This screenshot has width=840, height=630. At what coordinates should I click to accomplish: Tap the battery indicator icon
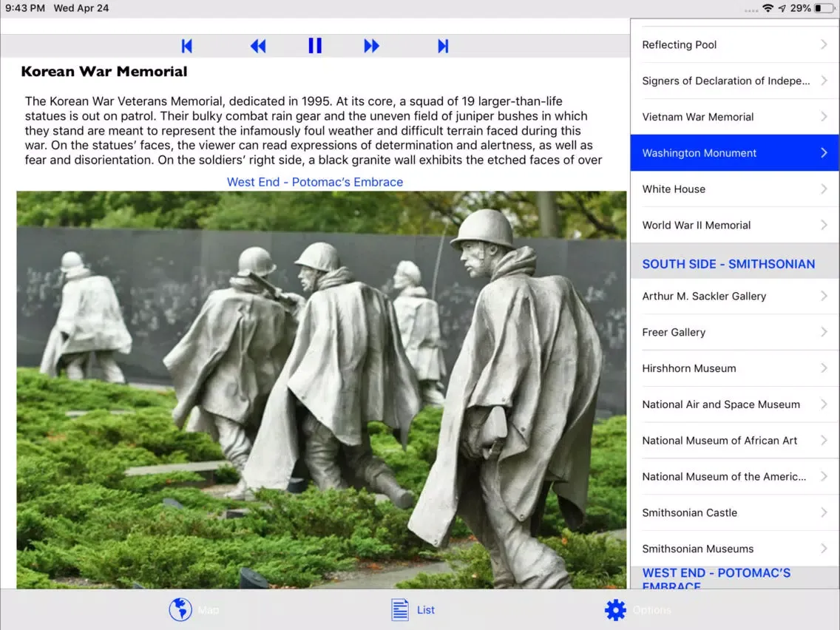(824, 8)
